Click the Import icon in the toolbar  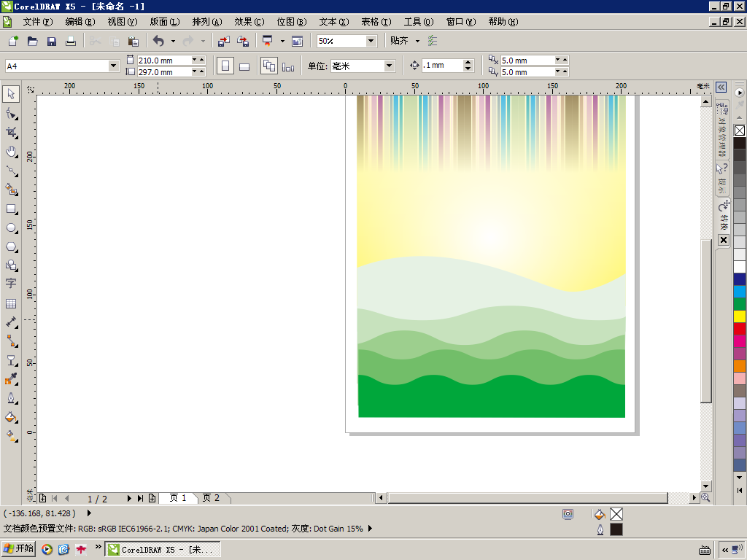point(223,41)
